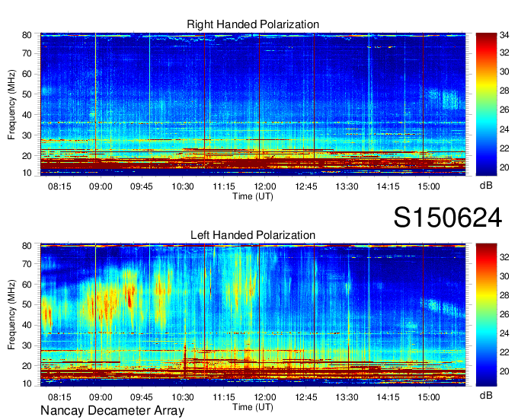Click the 15:00 tick under Right Handed plot
The image size is (518, 420).
pos(429,186)
